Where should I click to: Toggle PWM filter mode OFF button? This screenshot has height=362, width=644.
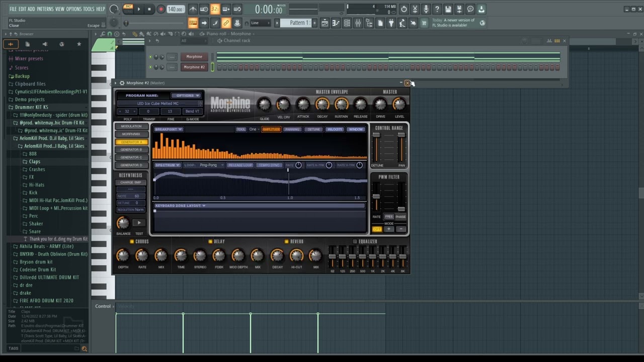(377, 229)
